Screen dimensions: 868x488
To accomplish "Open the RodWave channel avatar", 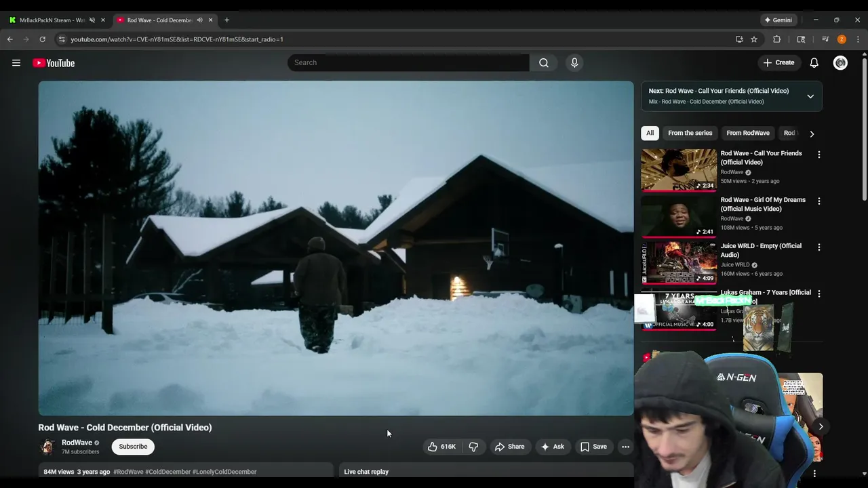I will [47, 447].
